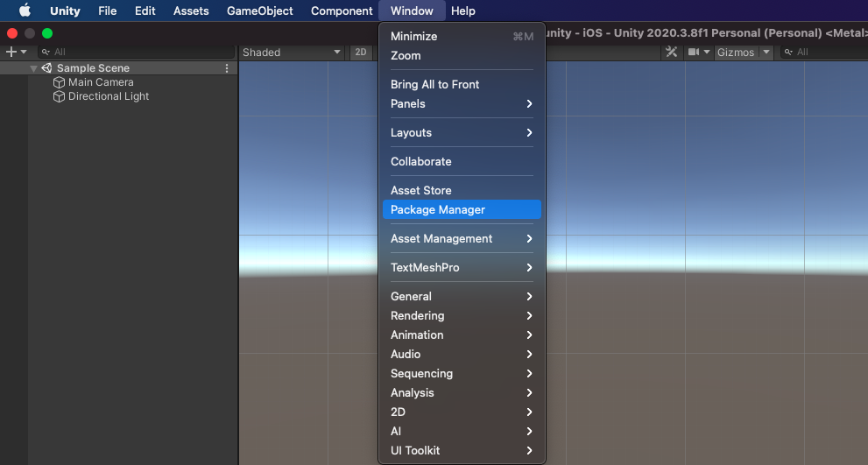Focus the Hierarchy search field

pos(136,52)
